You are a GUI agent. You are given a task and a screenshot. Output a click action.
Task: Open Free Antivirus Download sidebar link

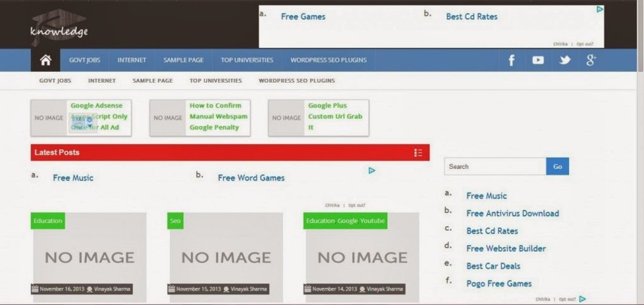tap(513, 213)
